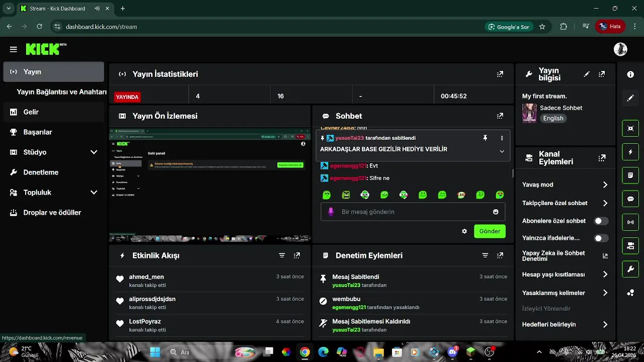Pop out the Etkinlik Akışı panel
This screenshot has width=644, height=362.
(297, 255)
